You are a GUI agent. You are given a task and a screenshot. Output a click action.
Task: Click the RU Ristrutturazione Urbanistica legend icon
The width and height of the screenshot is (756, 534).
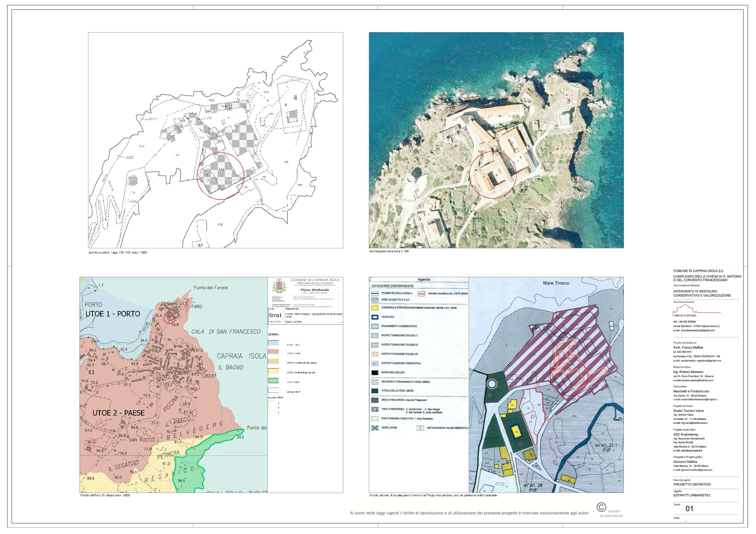tap(374, 364)
